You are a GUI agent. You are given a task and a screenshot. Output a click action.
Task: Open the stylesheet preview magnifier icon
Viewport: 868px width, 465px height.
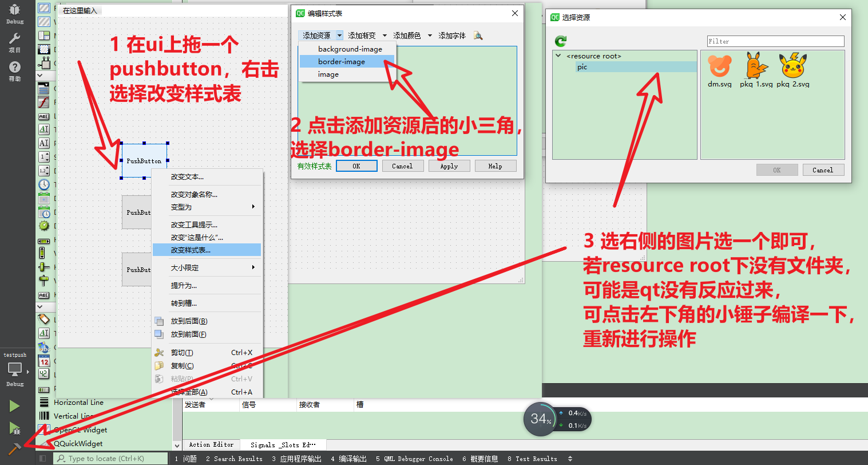click(x=478, y=35)
